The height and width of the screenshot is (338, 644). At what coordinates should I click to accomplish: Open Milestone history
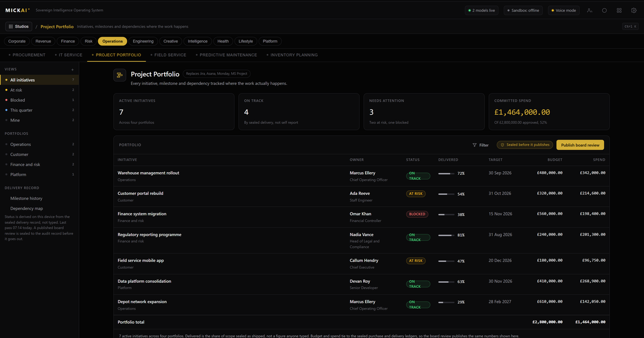[39, 199]
